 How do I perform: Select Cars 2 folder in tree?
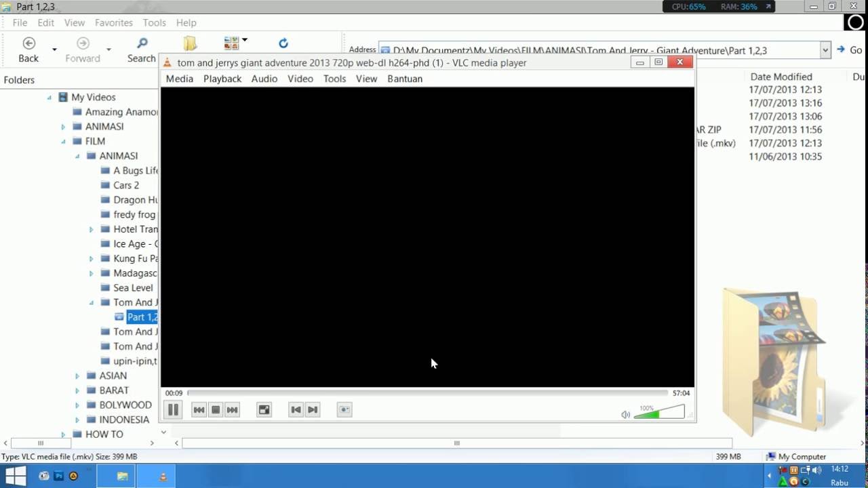[126, 185]
